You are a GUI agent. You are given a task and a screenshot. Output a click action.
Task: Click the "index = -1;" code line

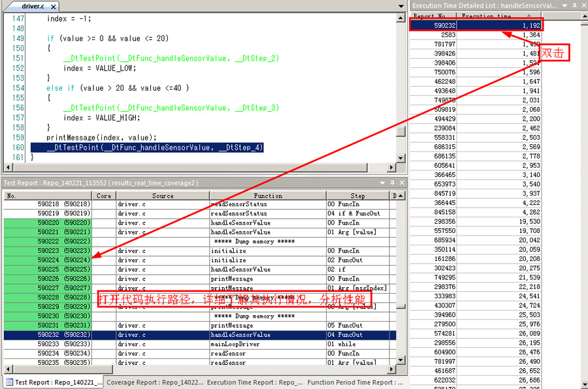tap(69, 19)
